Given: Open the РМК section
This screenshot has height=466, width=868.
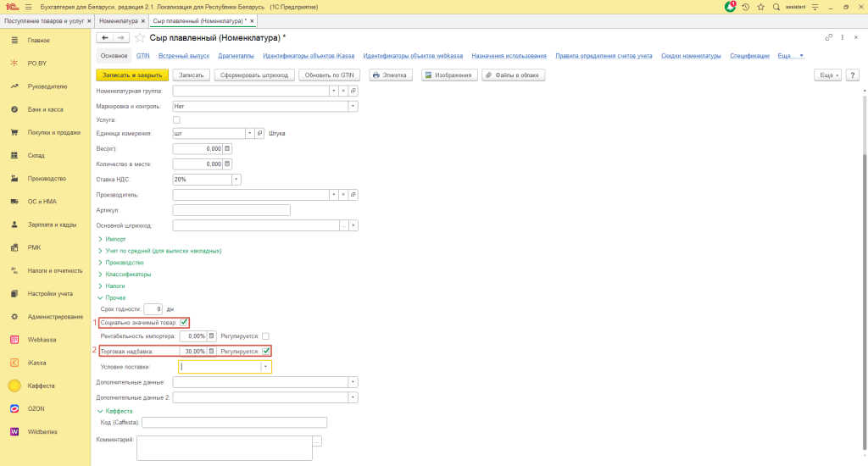Looking at the screenshot, I should pyautogui.click(x=34, y=248).
